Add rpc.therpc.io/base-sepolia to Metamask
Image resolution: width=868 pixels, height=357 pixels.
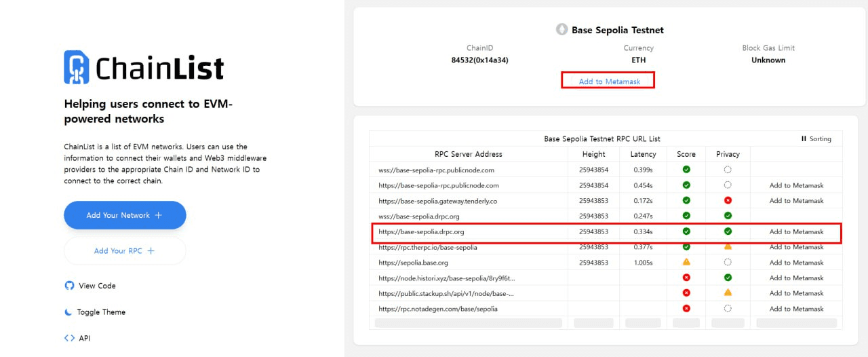coord(796,247)
